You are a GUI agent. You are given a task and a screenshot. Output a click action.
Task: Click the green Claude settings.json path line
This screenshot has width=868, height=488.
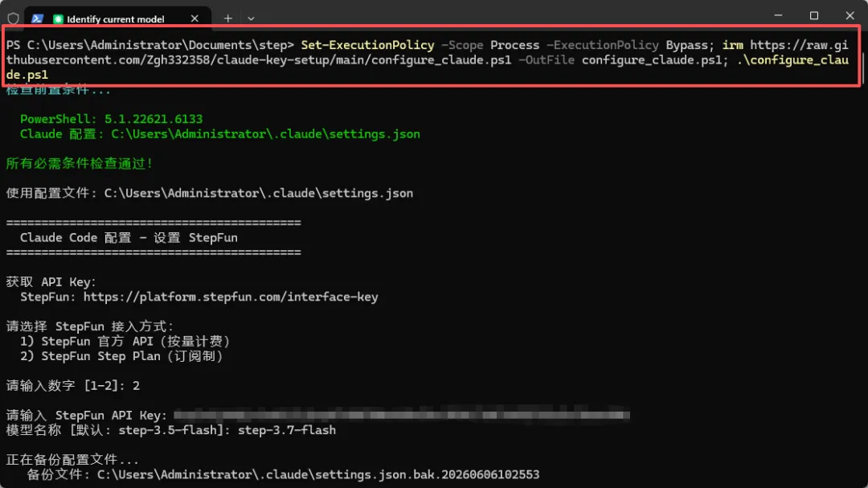(219, 134)
